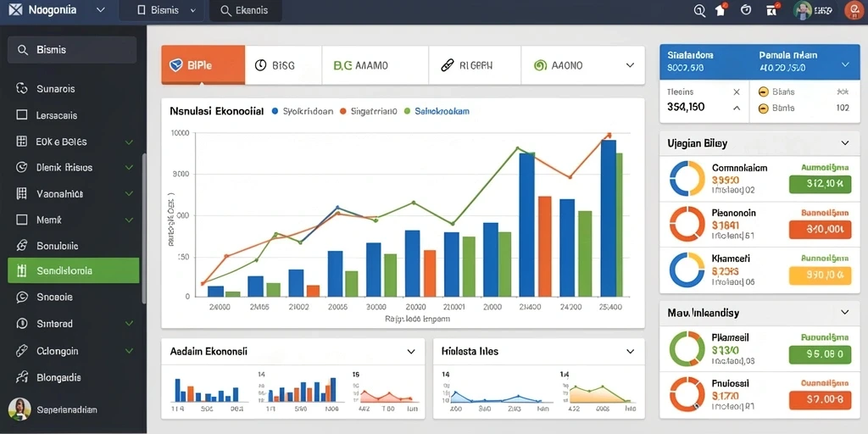The height and width of the screenshot is (434, 868).
Task: Click the orange $7,00.8 button
Action: 820,399
